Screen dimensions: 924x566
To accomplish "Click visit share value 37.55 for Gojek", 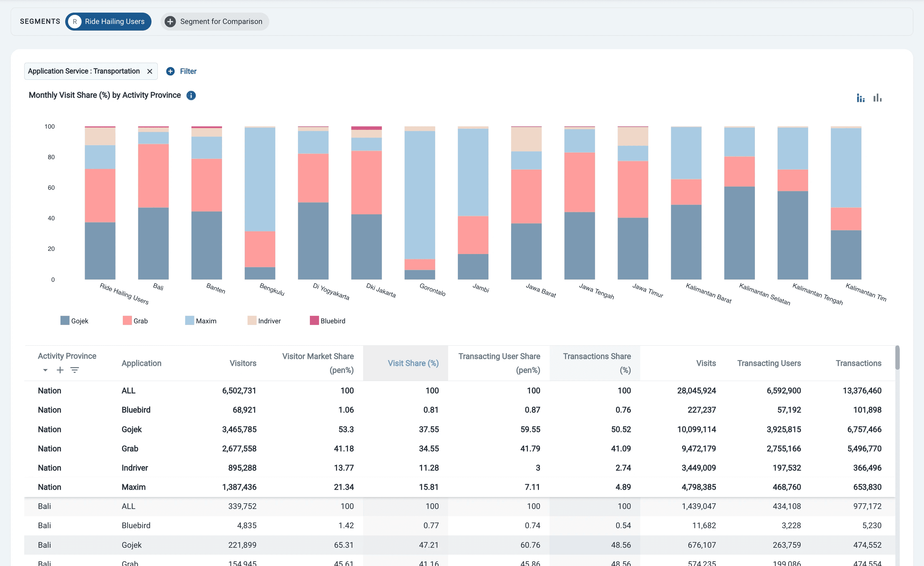I will tap(429, 429).
